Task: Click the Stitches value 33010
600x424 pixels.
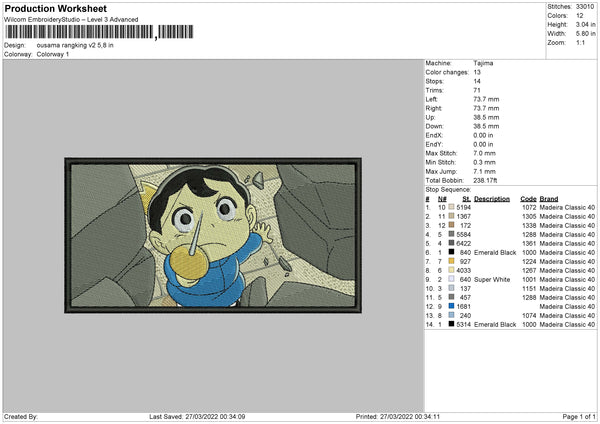Action: (x=585, y=6)
